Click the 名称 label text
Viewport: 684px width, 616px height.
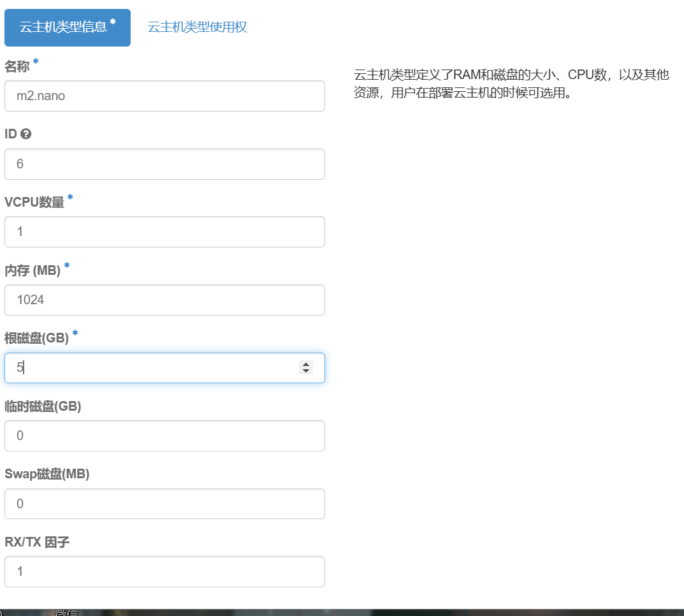click(x=17, y=66)
